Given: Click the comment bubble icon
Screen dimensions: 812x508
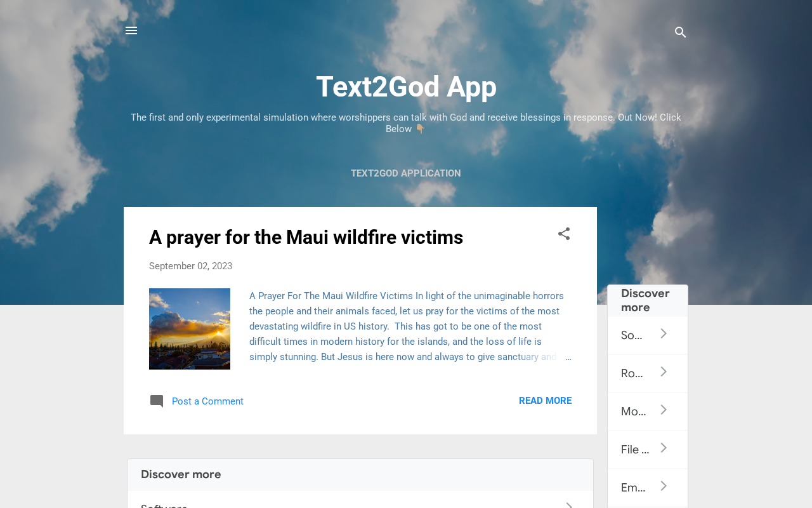Looking at the screenshot, I should point(157,401).
